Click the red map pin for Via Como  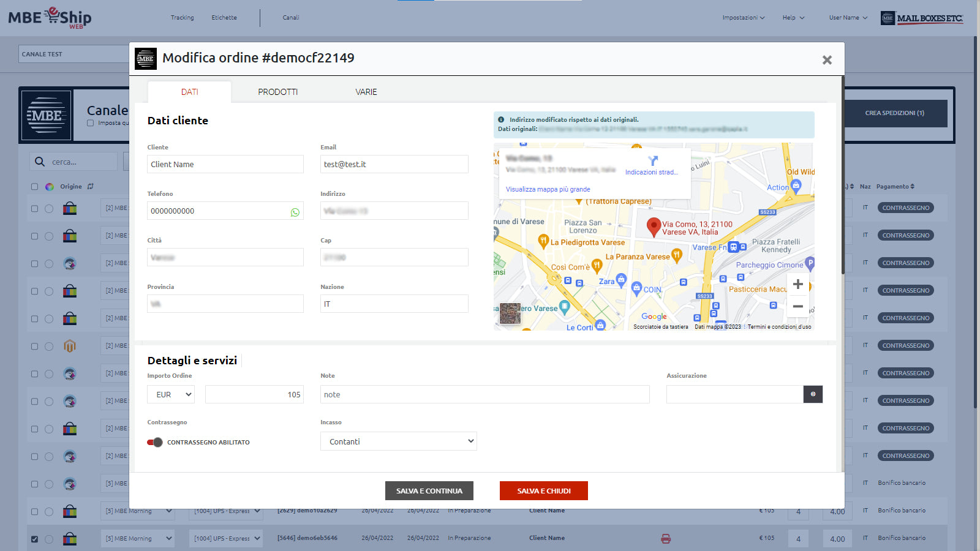pos(654,227)
